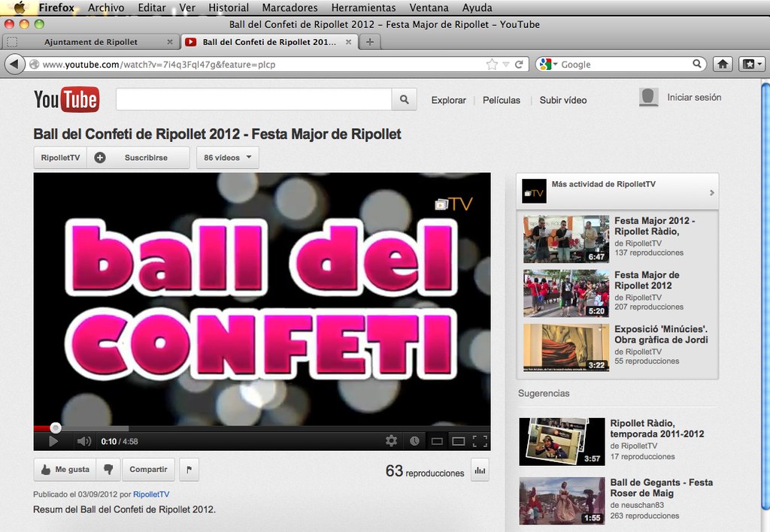Click the Suscribirse button
Screen dimensions: 770x532
click(146, 158)
